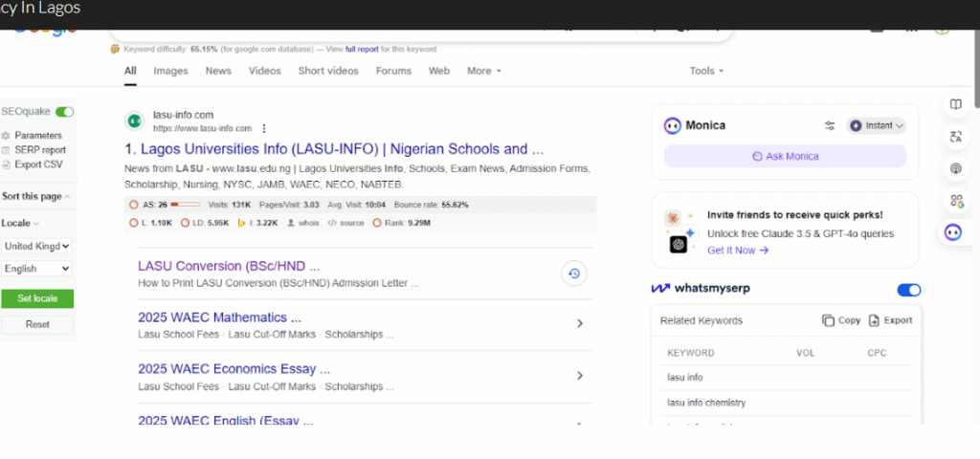Open Monica settings sliders icon
Image resolution: width=980 pixels, height=459 pixels.
[x=830, y=125]
